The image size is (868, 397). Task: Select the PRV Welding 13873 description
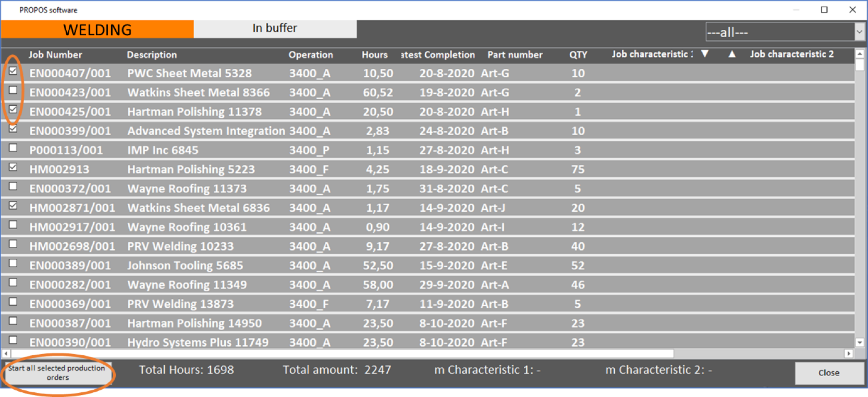(180, 304)
